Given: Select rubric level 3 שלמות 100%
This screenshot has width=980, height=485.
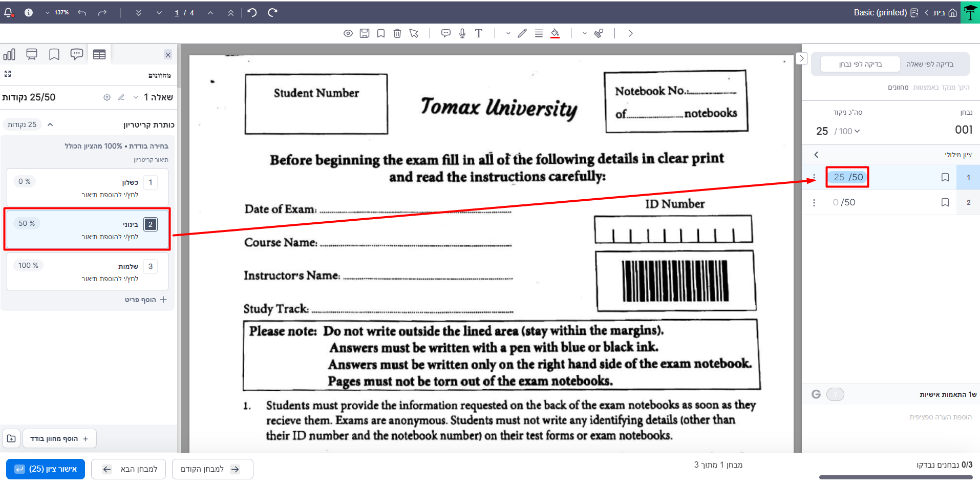Looking at the screenshot, I should click(88, 271).
